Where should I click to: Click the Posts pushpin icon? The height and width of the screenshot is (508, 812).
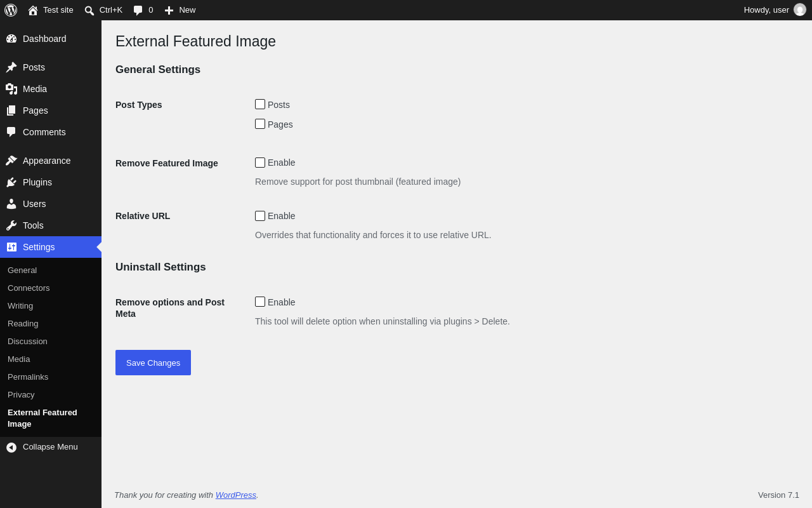point(11,67)
